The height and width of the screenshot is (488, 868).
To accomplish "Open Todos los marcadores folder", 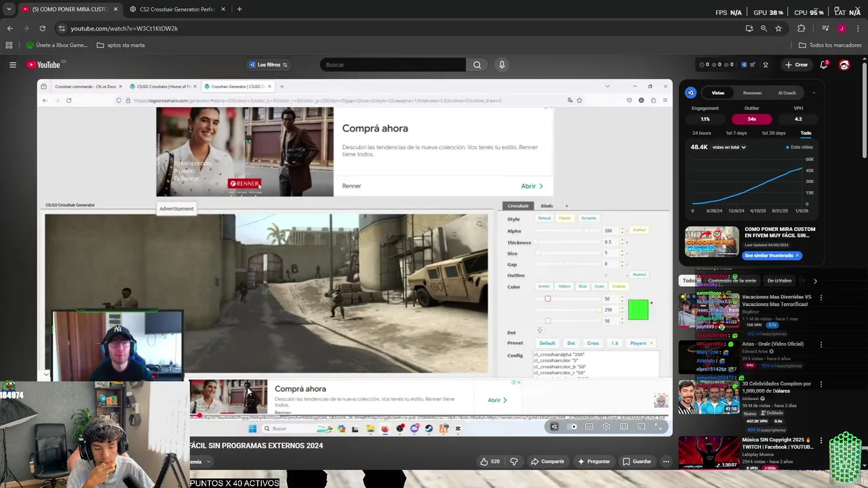I will click(x=830, y=45).
